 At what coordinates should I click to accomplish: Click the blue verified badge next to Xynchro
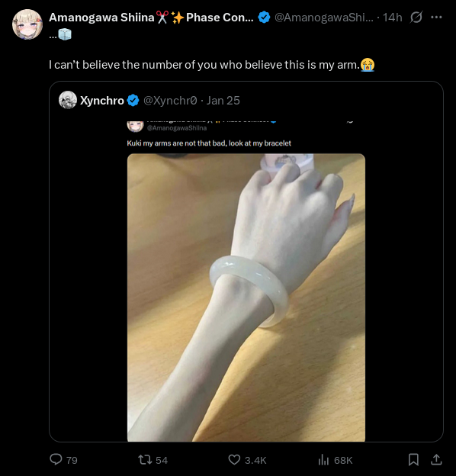[x=133, y=101]
